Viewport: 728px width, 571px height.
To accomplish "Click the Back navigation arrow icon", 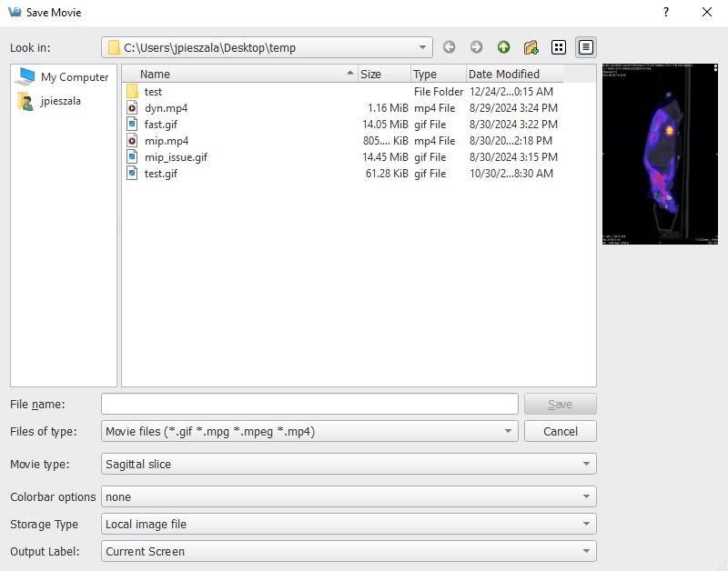I will pyautogui.click(x=449, y=47).
